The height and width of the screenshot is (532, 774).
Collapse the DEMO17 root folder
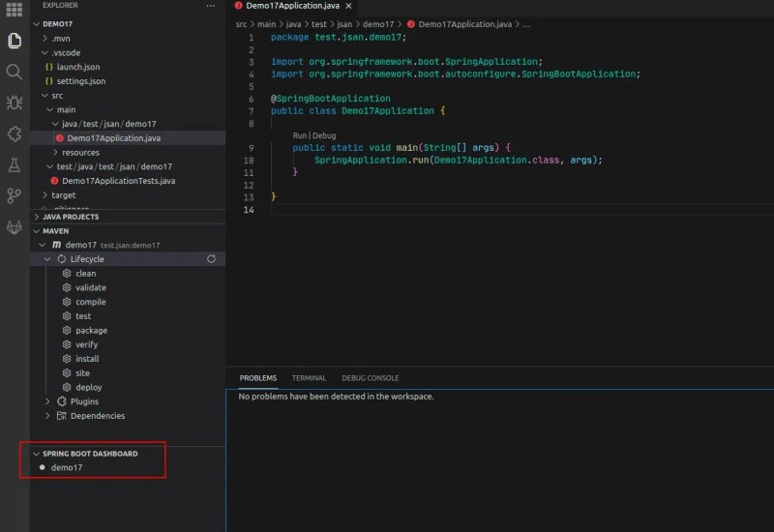pos(36,23)
